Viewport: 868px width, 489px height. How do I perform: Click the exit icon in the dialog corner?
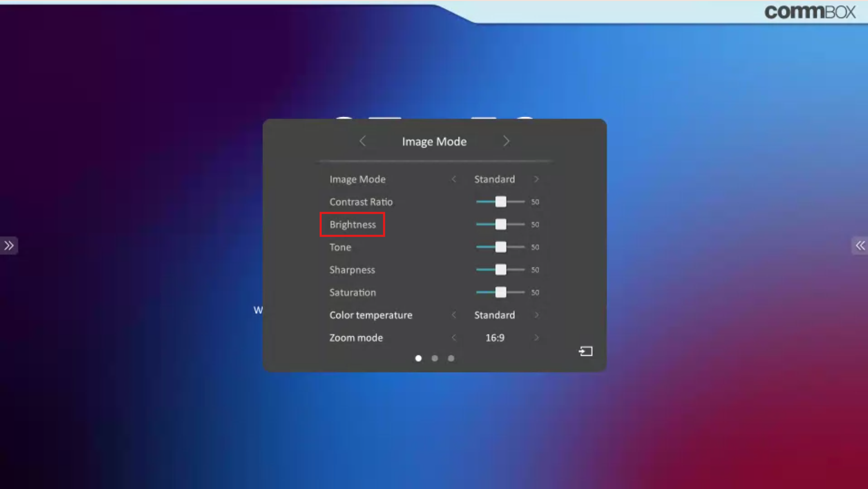click(586, 351)
